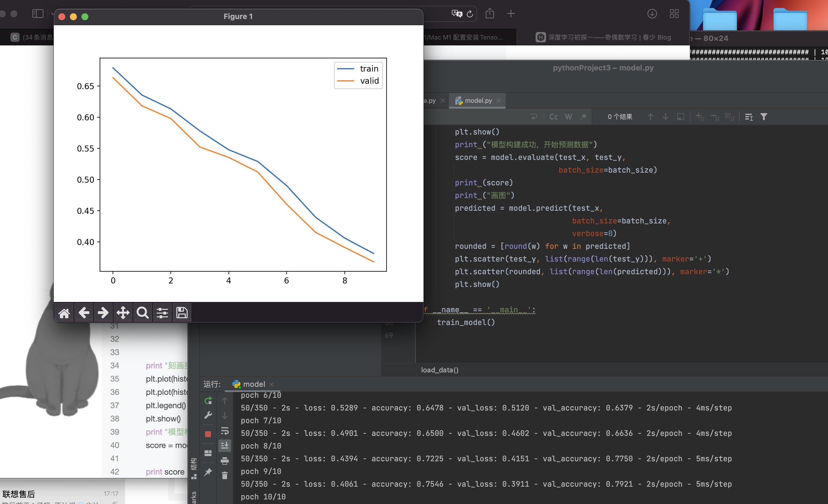Open search results in Find window icon
This screenshot has height=504, width=828.
[x=749, y=117]
